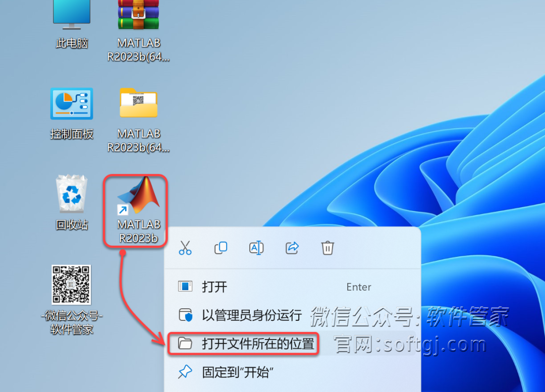This screenshot has width=545, height=392.
Task: Click the 回收站 label text
Action: [72, 225]
